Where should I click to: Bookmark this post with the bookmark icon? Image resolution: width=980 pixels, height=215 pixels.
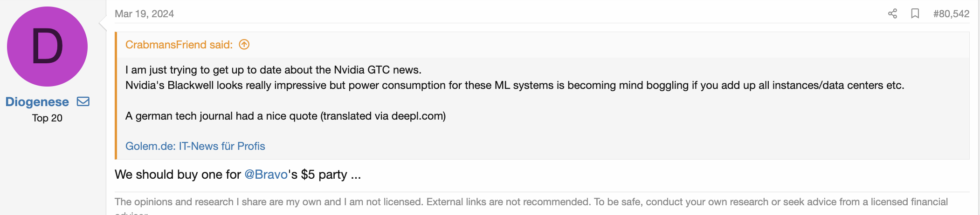(915, 13)
